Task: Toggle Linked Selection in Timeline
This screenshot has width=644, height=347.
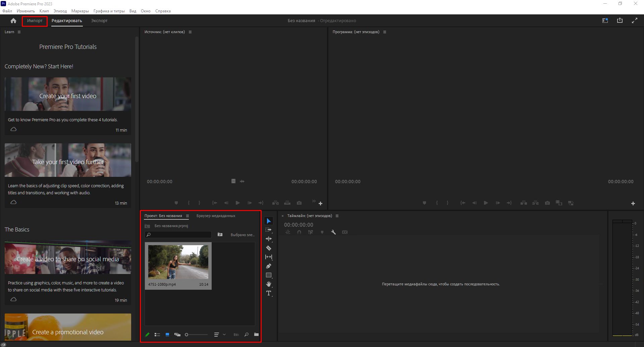Action: tap(311, 232)
